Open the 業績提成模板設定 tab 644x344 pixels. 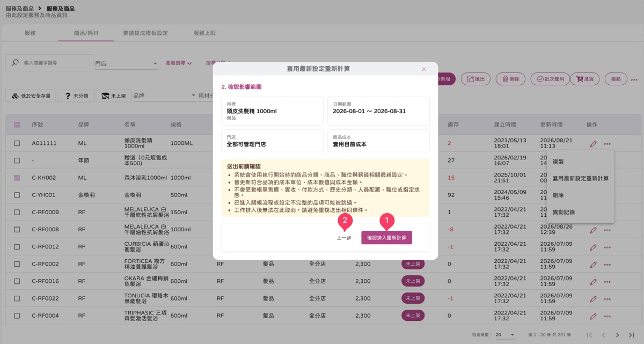pyautogui.click(x=145, y=33)
